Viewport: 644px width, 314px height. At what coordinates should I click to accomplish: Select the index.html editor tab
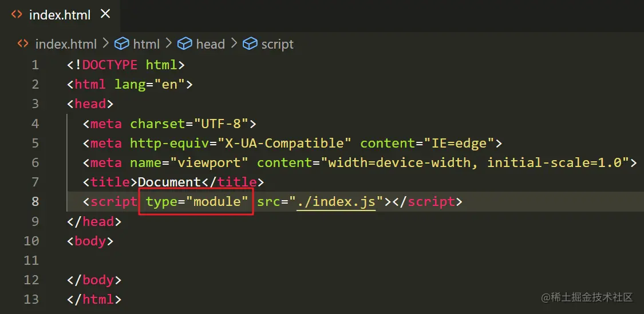coord(60,15)
